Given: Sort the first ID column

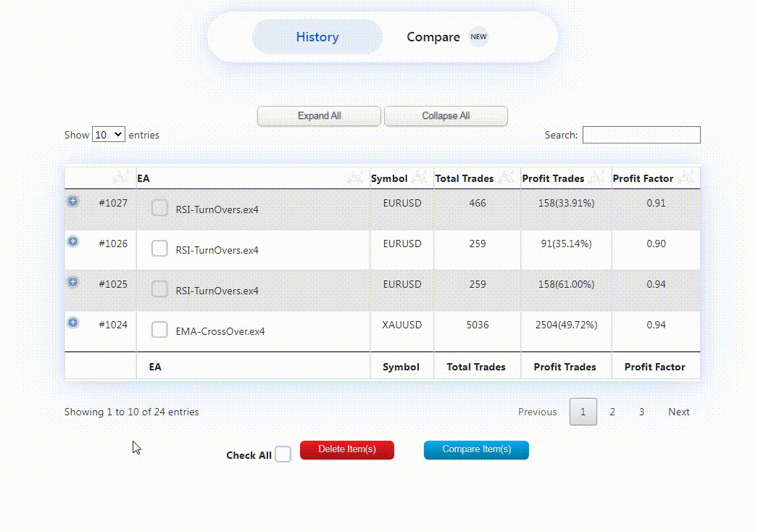Looking at the screenshot, I should coord(120,176).
